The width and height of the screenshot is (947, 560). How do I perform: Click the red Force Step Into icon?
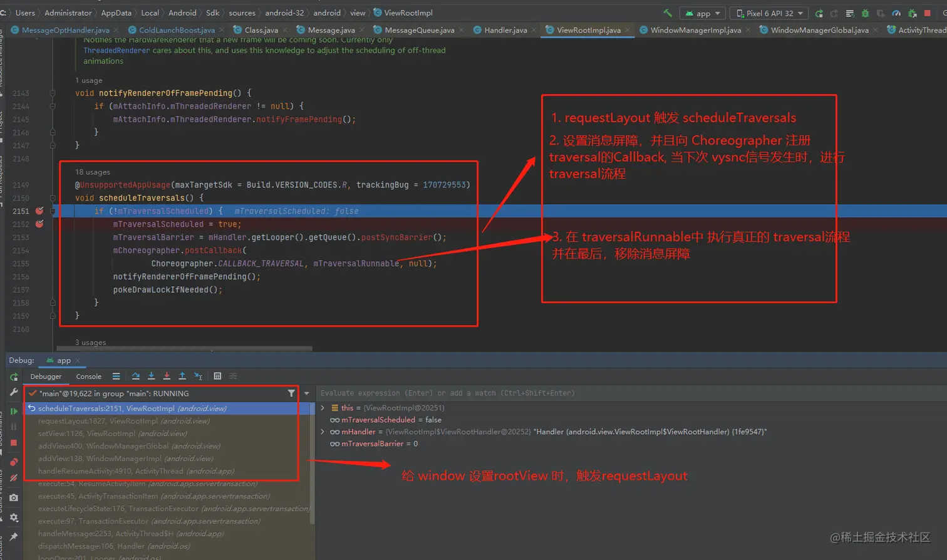(167, 376)
